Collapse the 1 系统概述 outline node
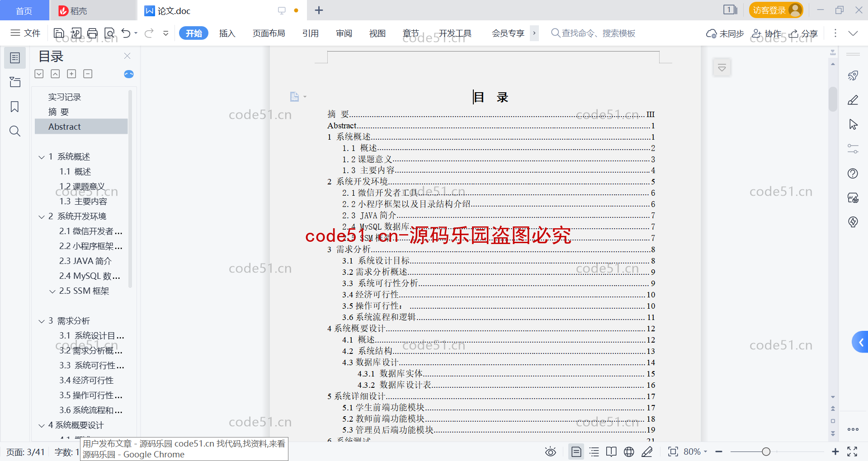The image size is (868, 461). 41,157
